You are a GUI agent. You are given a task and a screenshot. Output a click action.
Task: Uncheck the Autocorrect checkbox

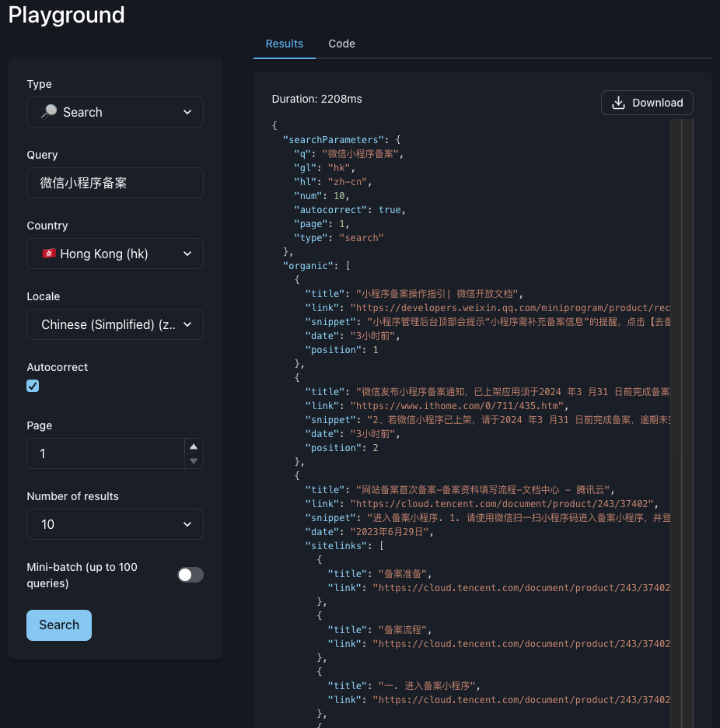33,386
